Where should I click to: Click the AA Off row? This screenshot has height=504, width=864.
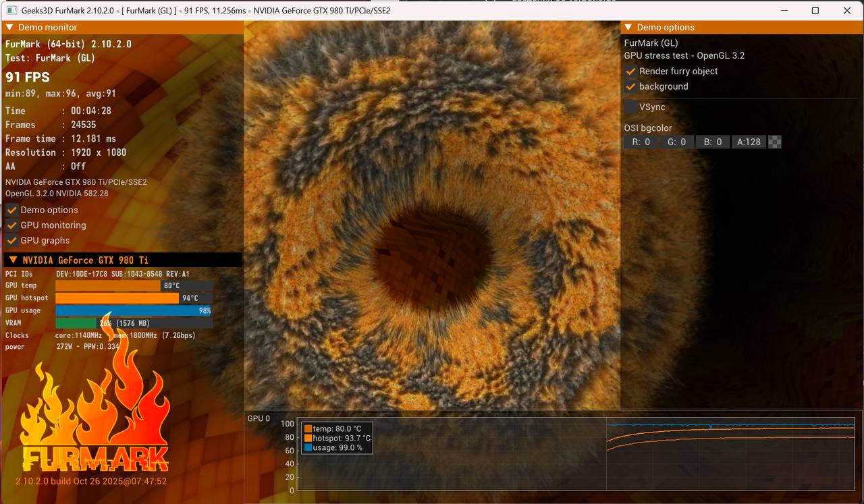click(46, 167)
